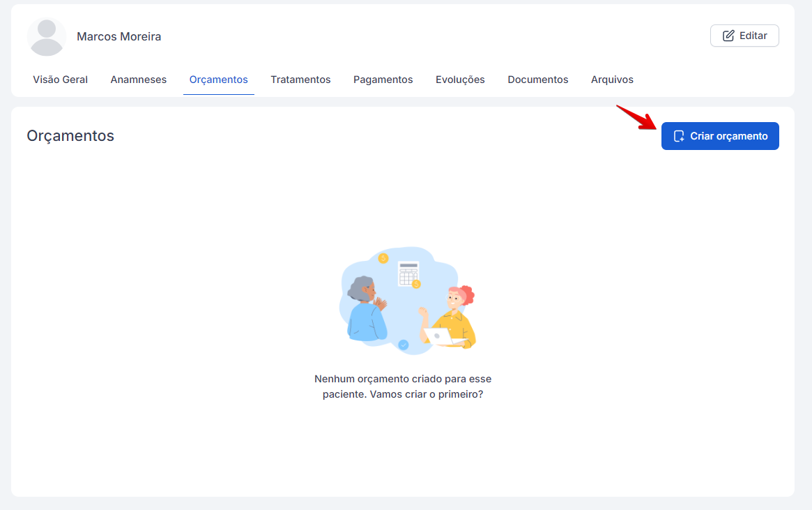Open the Pagamentos tab
This screenshot has height=510, width=812.
(x=383, y=80)
